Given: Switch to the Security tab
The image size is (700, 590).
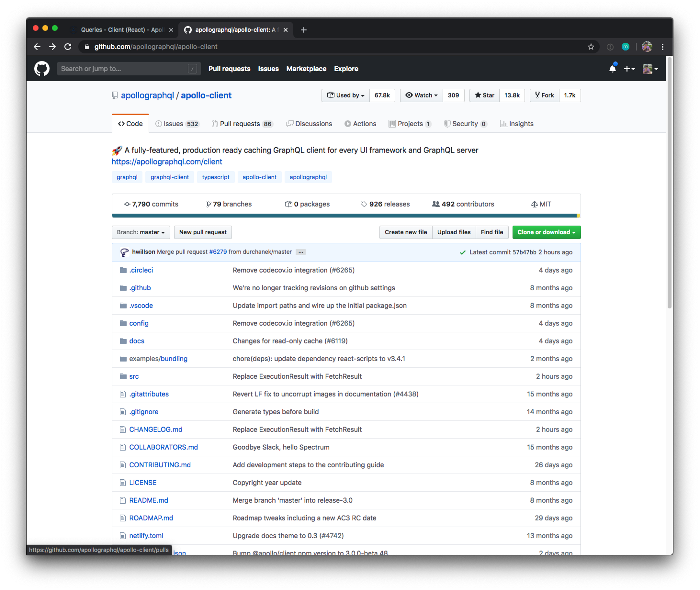Looking at the screenshot, I should click(465, 124).
